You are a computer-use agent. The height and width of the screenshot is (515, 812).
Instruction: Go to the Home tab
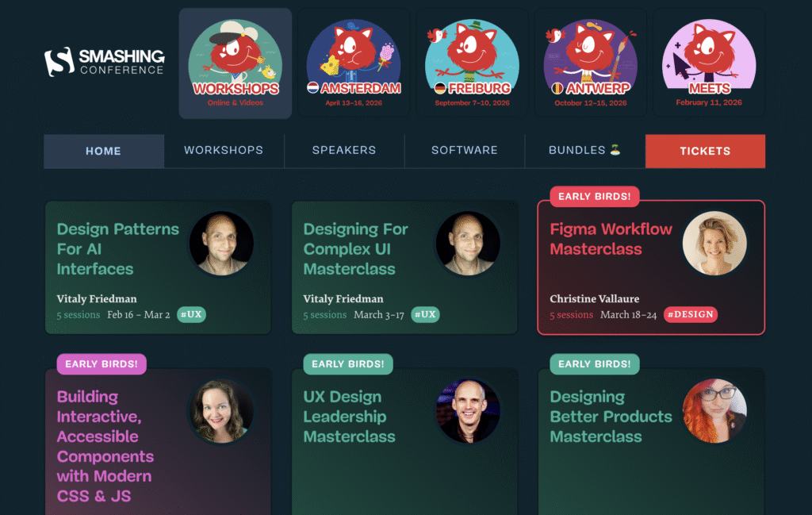pos(104,151)
